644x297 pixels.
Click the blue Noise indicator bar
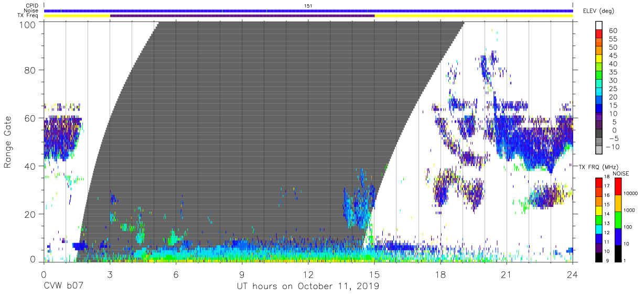tap(308, 10)
